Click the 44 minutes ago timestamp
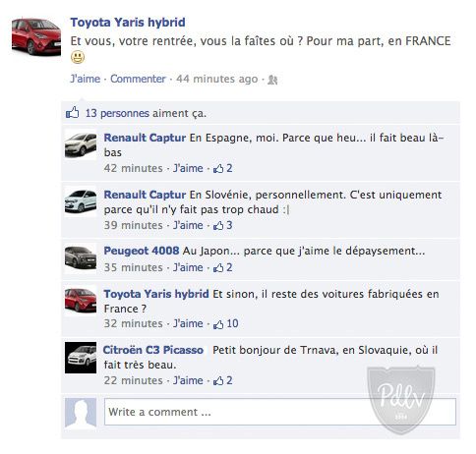This screenshot has width=476, height=454. 217,79
